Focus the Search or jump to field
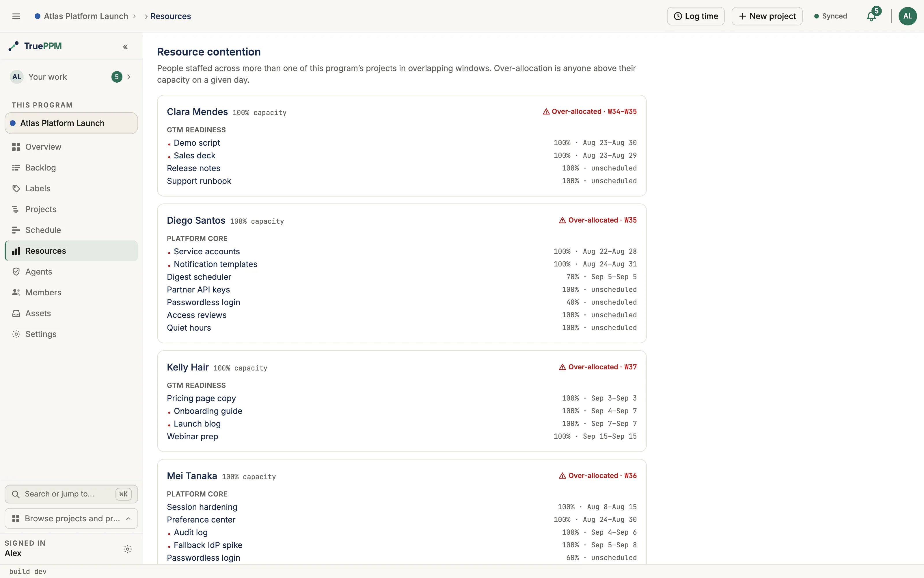This screenshot has height=578, width=924. pos(71,494)
